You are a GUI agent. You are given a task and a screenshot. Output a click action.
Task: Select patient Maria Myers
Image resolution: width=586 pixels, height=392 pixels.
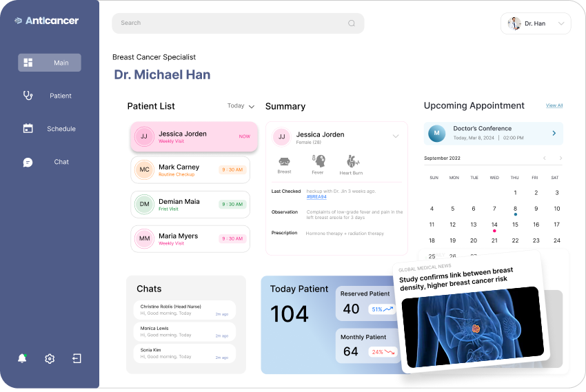click(x=190, y=239)
